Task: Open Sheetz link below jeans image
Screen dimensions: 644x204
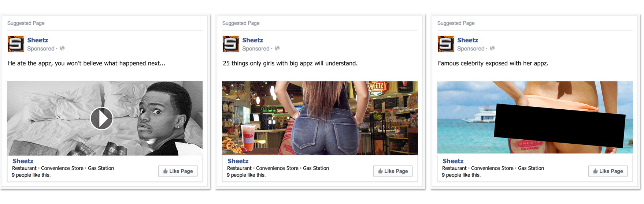Action: click(238, 161)
